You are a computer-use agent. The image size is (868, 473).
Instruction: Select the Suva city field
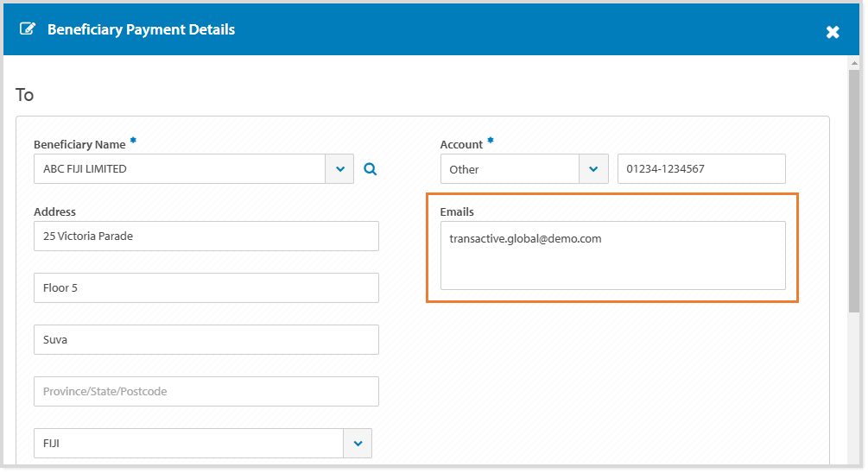(206, 339)
